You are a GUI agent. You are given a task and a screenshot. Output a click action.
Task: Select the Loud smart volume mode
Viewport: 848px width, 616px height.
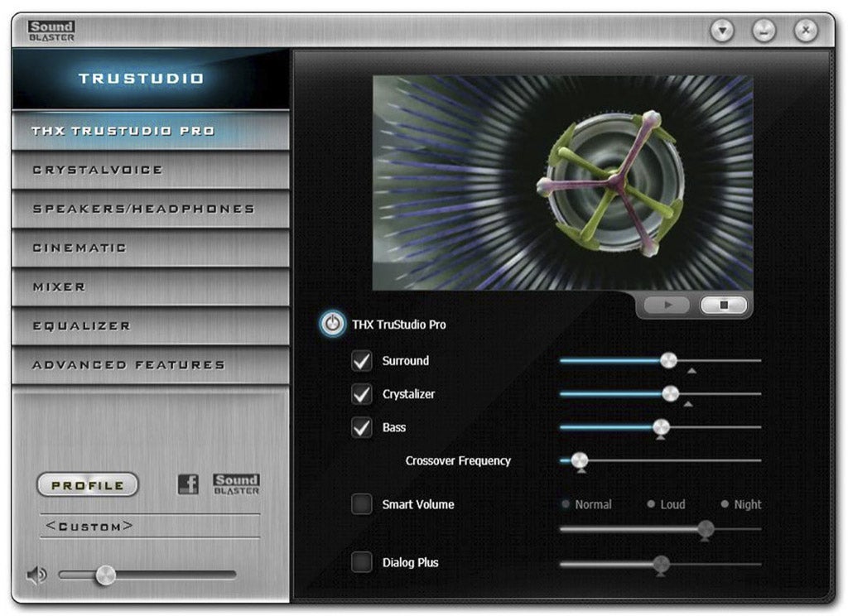[x=667, y=504]
